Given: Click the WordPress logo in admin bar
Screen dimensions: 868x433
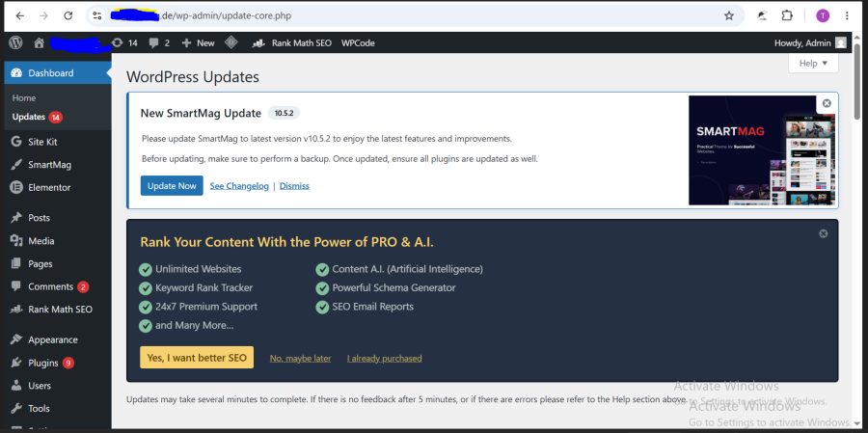Looking at the screenshot, I should (x=15, y=42).
